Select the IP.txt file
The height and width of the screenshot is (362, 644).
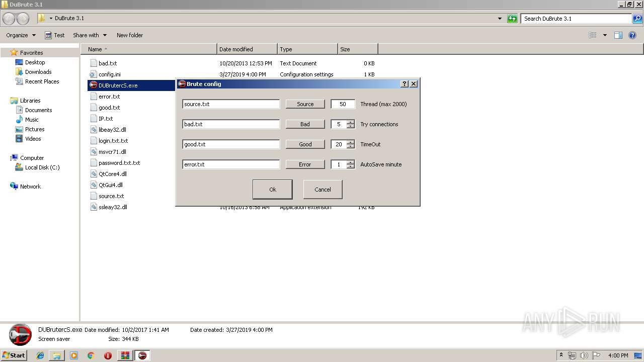pyautogui.click(x=106, y=119)
